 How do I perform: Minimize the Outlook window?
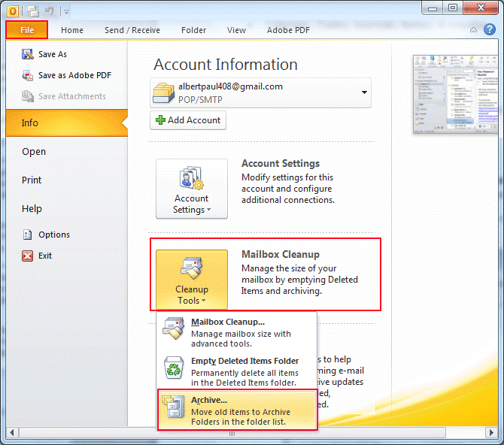pyautogui.click(x=433, y=8)
